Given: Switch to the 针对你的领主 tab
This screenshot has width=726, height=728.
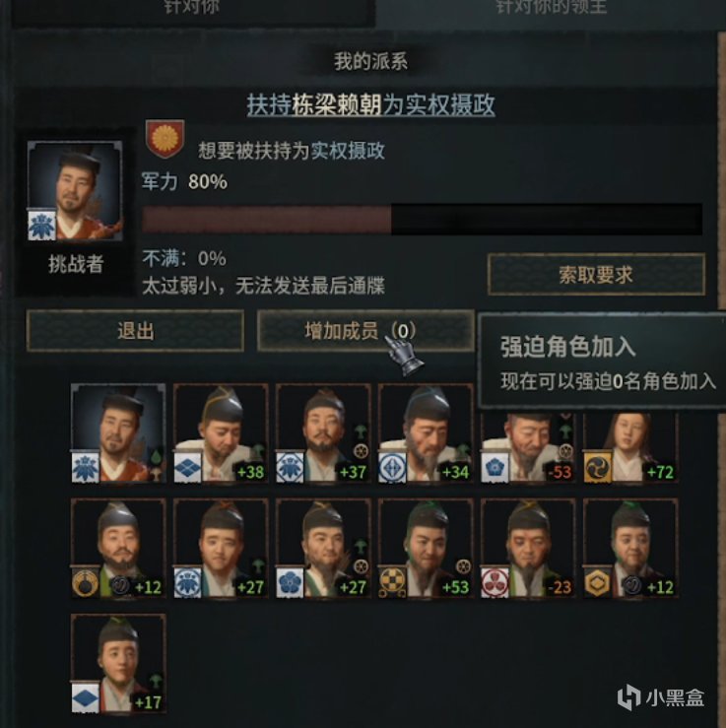Looking at the screenshot, I should pos(551,8).
